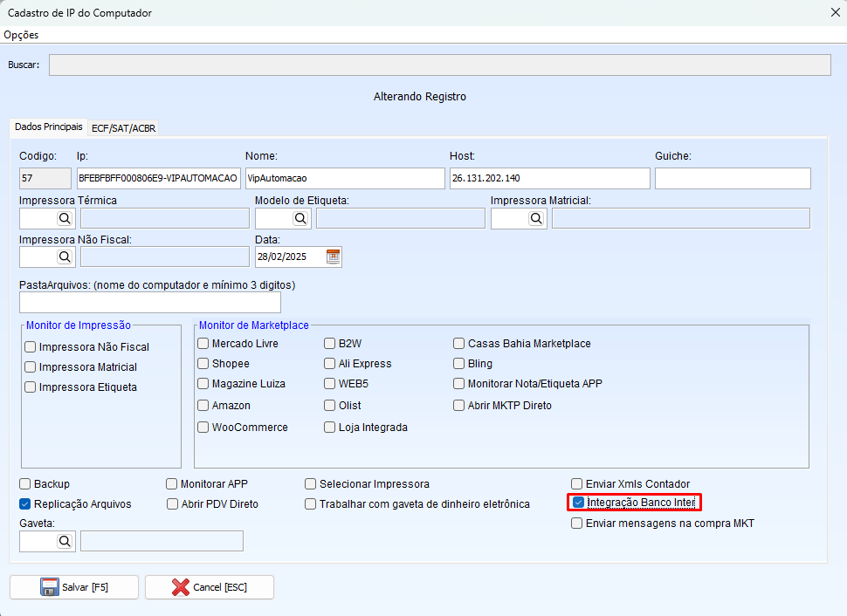847x616 pixels.
Task: Check the Backup option
Action: (25, 484)
